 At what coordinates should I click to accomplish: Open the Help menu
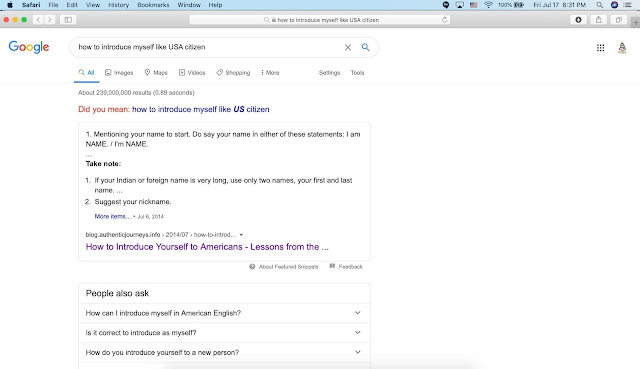click(215, 5)
